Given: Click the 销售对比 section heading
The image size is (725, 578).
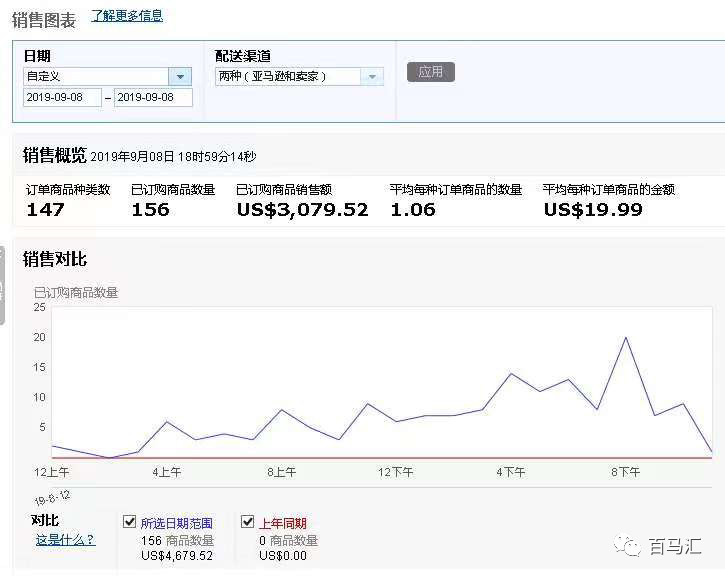Looking at the screenshot, I should 55,260.
